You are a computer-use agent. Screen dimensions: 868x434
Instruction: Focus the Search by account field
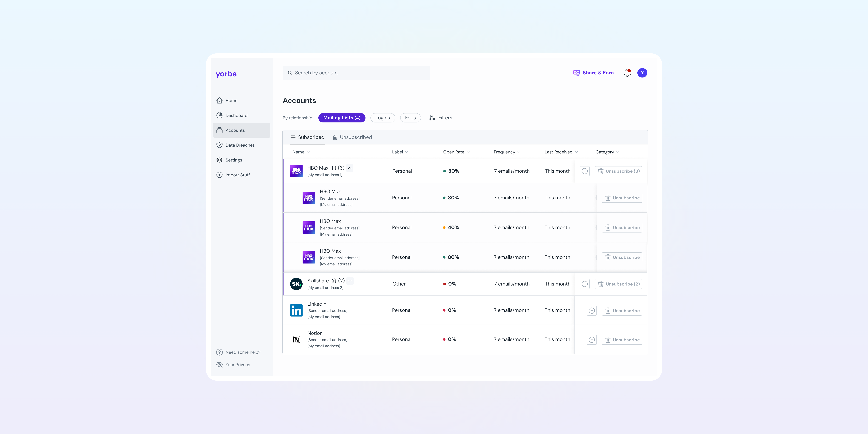click(x=356, y=73)
